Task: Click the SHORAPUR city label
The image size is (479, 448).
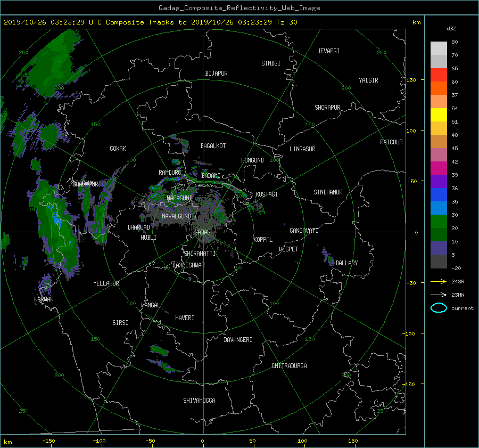Action: [x=327, y=107]
